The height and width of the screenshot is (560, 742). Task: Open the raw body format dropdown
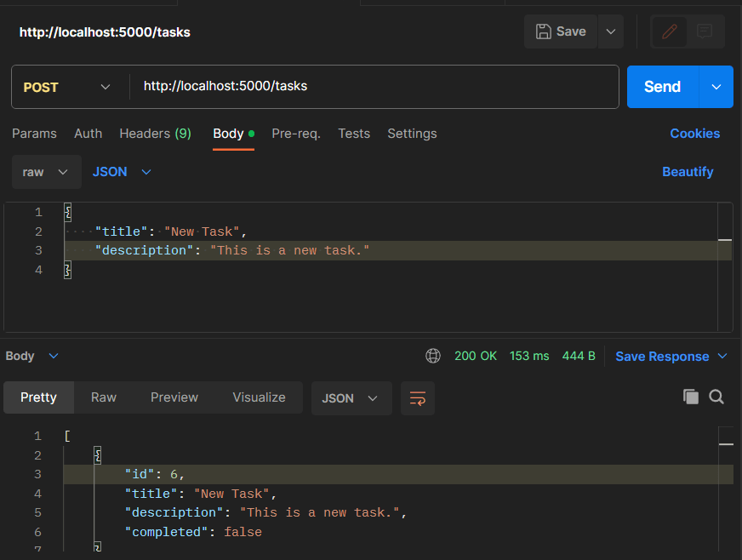(x=46, y=172)
